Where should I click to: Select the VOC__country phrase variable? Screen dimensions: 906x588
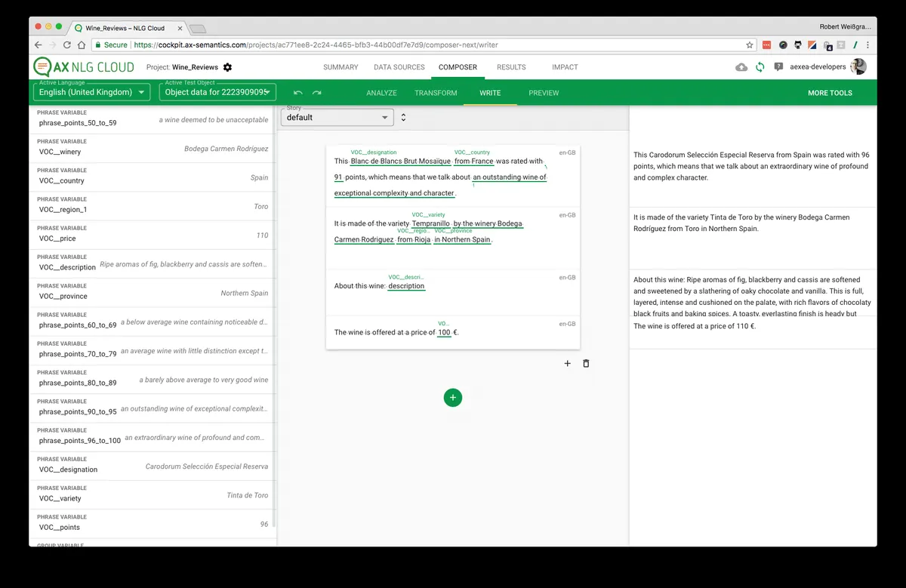coord(153,177)
